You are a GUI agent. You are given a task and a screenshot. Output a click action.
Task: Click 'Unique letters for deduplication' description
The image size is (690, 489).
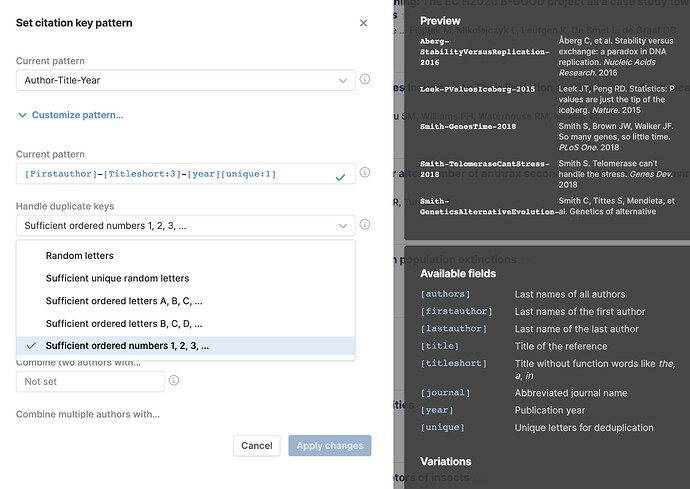coord(584,428)
